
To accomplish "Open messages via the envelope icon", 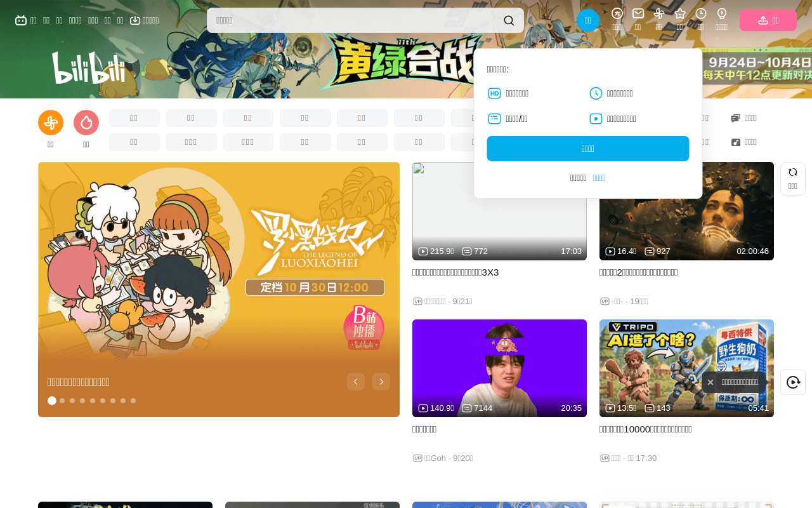I will pos(638,13).
